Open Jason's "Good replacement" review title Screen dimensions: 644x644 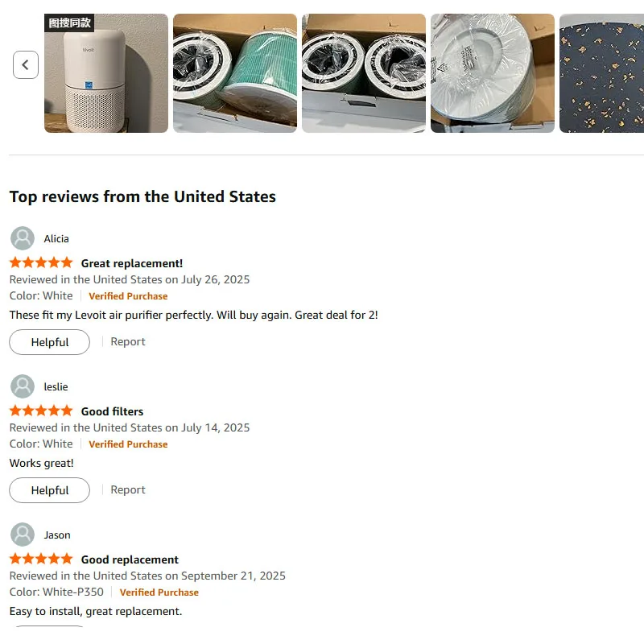coord(130,559)
